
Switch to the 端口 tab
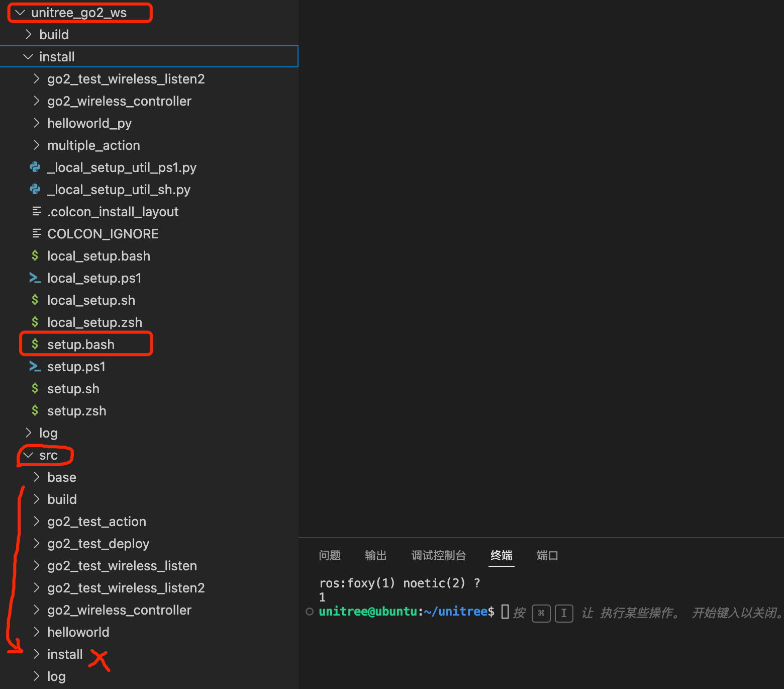pos(547,555)
